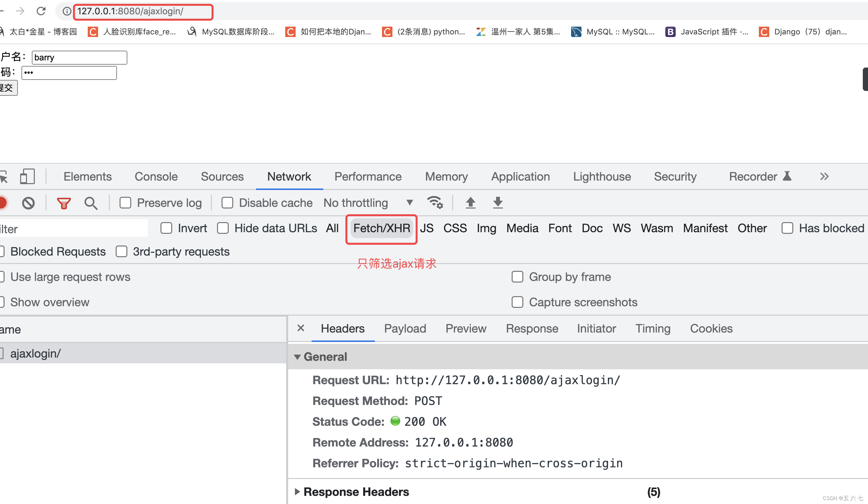Filter requests by All types
The image size is (868, 504).
332,228
